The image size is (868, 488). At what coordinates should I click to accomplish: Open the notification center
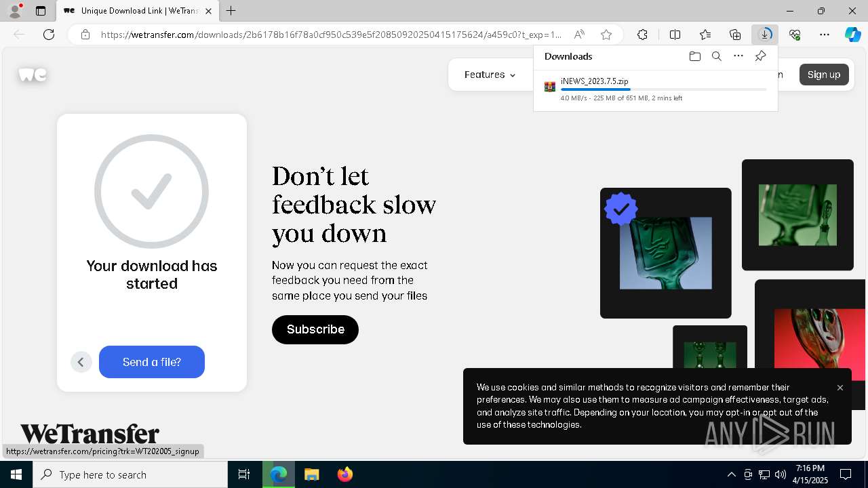pos(846,474)
